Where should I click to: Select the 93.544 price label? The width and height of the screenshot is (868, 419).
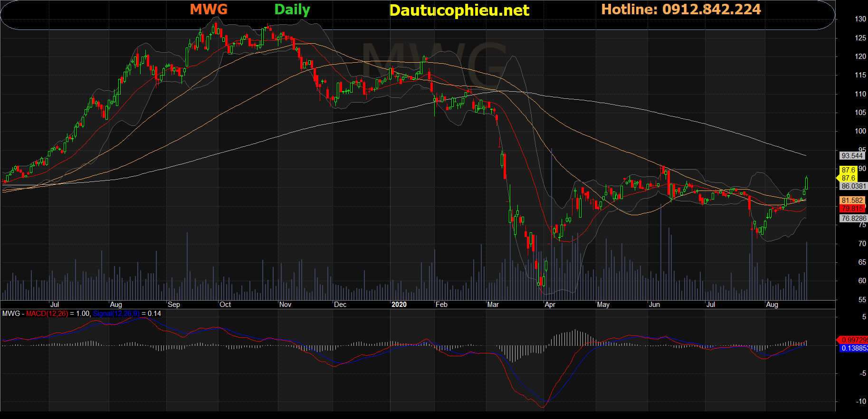coord(851,156)
